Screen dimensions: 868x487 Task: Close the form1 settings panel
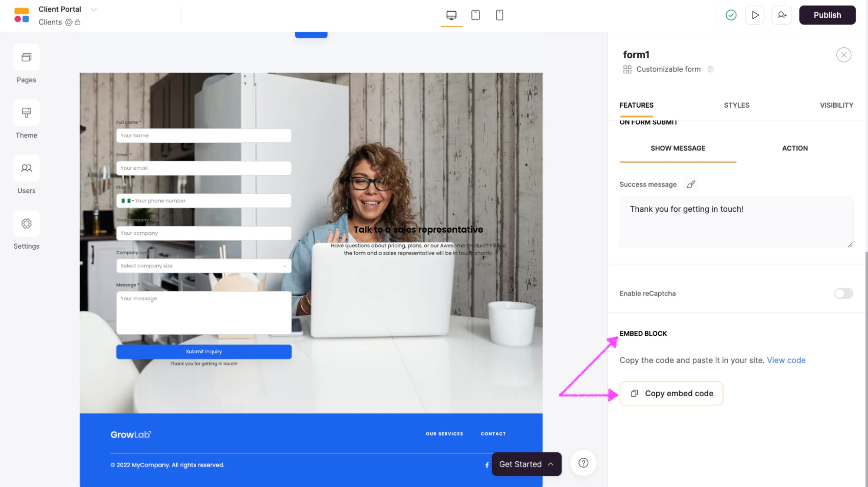[844, 55]
